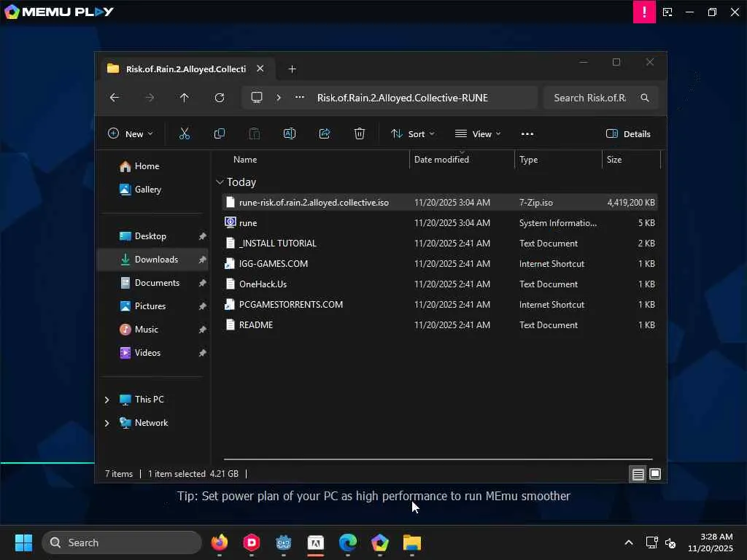Open Documents in the navigation pane
Viewport: 747px width, 560px height.
coord(157,283)
